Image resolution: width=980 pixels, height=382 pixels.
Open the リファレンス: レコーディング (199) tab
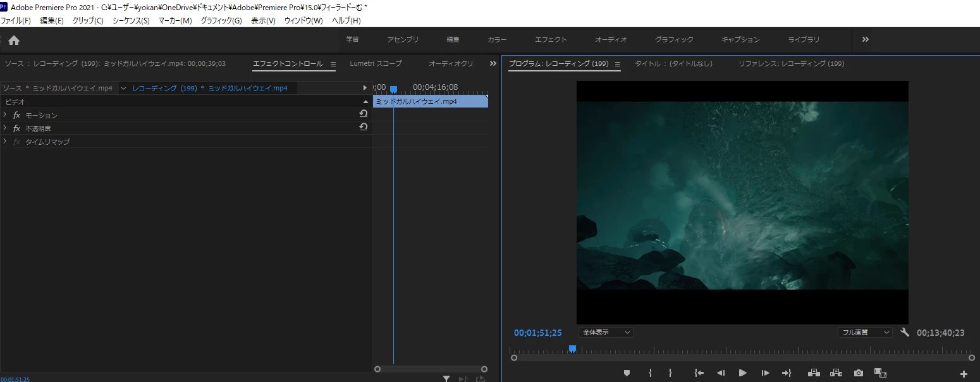(x=791, y=63)
